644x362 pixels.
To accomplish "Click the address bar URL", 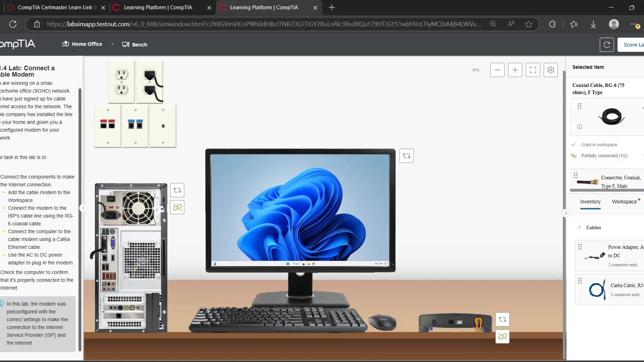I will click(x=264, y=24).
